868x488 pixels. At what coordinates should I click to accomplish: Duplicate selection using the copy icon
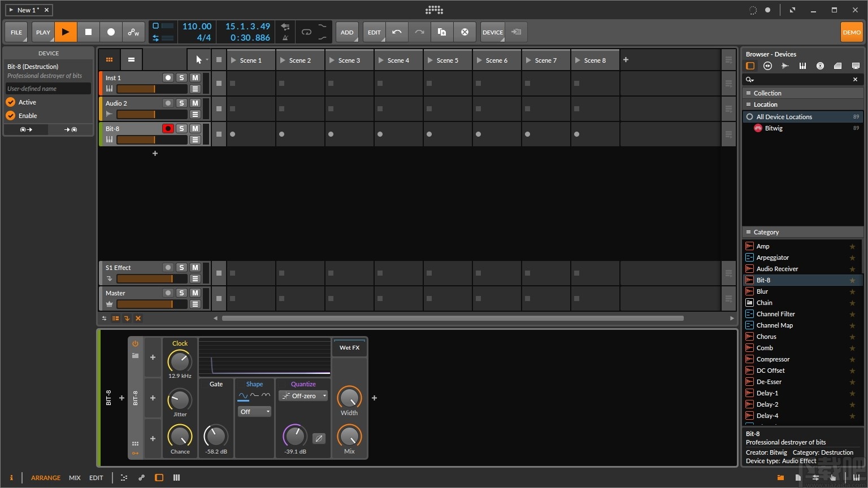coord(442,32)
